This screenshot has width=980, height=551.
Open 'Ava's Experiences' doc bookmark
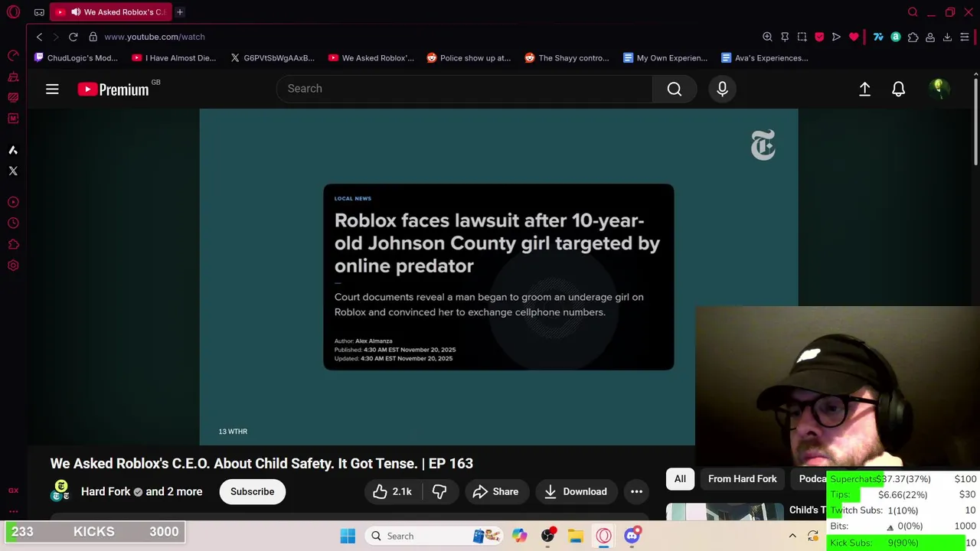[x=764, y=58]
